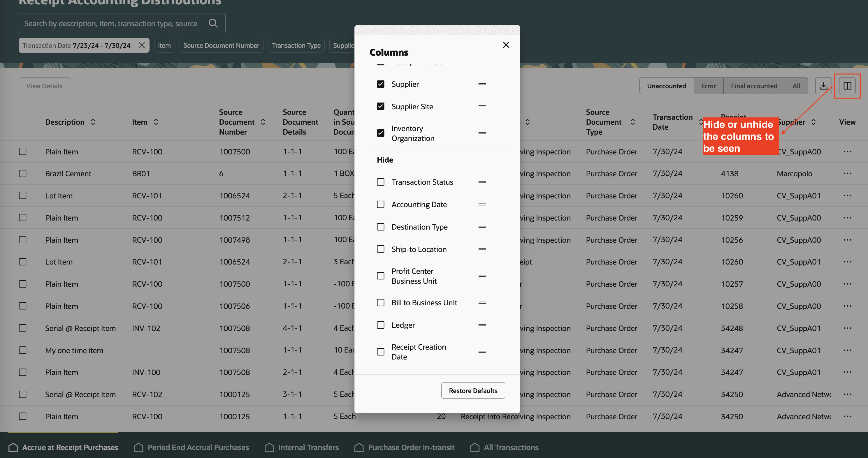
Task: Uncheck the Supplier column checkbox
Action: [380, 84]
